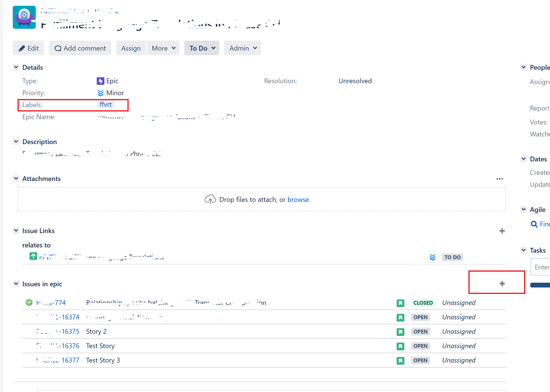Click the Add comment button
This screenshot has height=392, width=550.
coord(80,48)
